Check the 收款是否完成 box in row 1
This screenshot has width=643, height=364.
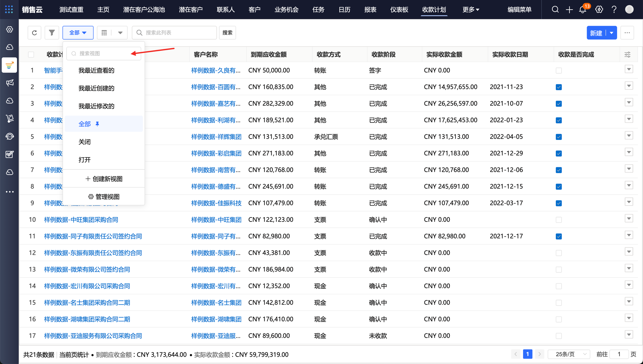pyautogui.click(x=559, y=70)
